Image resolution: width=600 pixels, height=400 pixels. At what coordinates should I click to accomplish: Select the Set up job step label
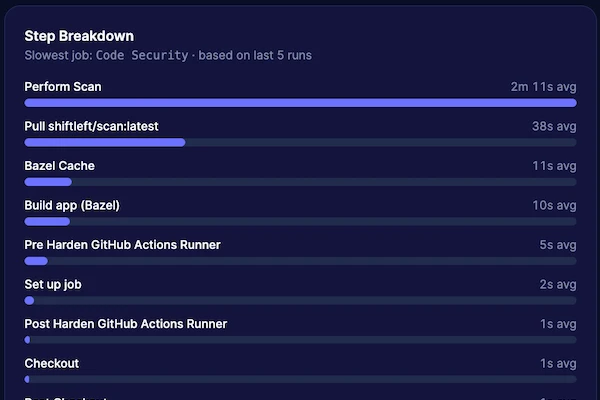53,284
